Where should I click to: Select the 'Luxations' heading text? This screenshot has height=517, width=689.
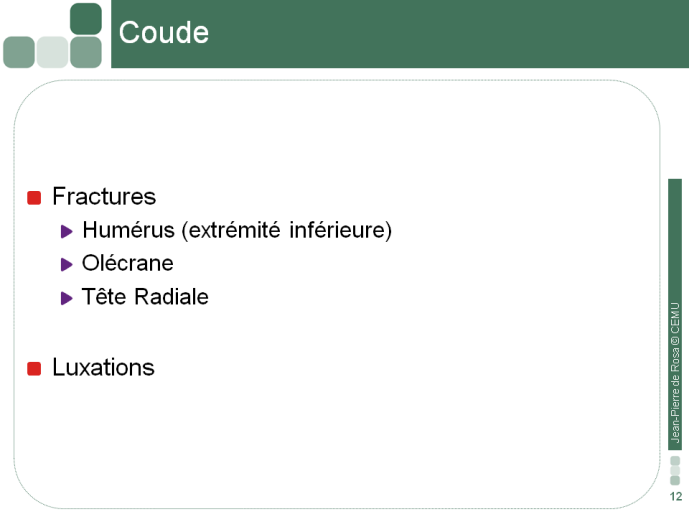(103, 367)
